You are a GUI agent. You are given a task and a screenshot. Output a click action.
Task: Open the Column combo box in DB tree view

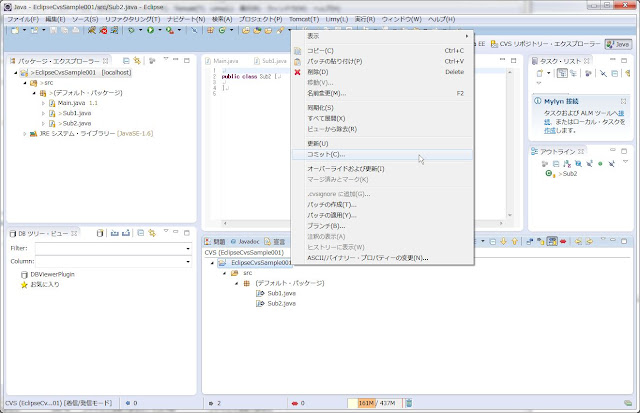[113, 262]
